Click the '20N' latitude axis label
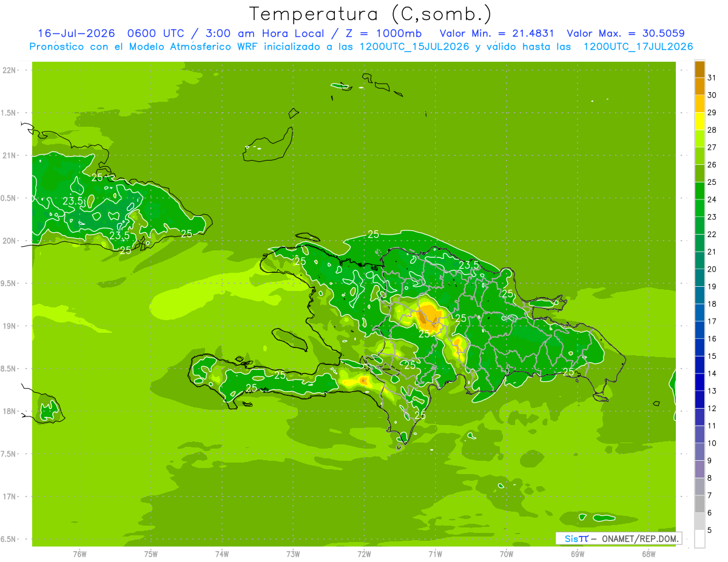 click(10, 241)
